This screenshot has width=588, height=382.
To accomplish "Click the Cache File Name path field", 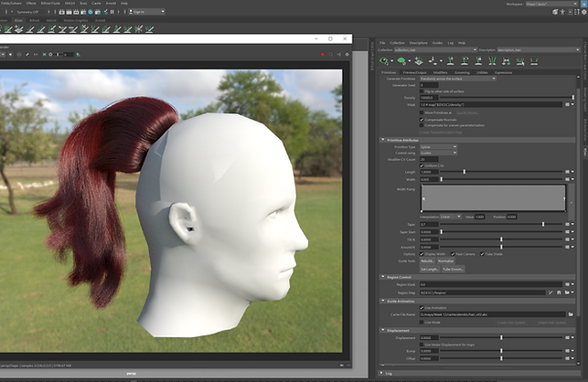I will point(492,314).
